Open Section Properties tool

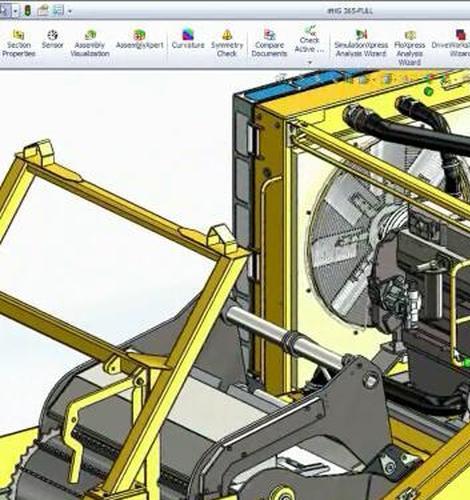18,44
